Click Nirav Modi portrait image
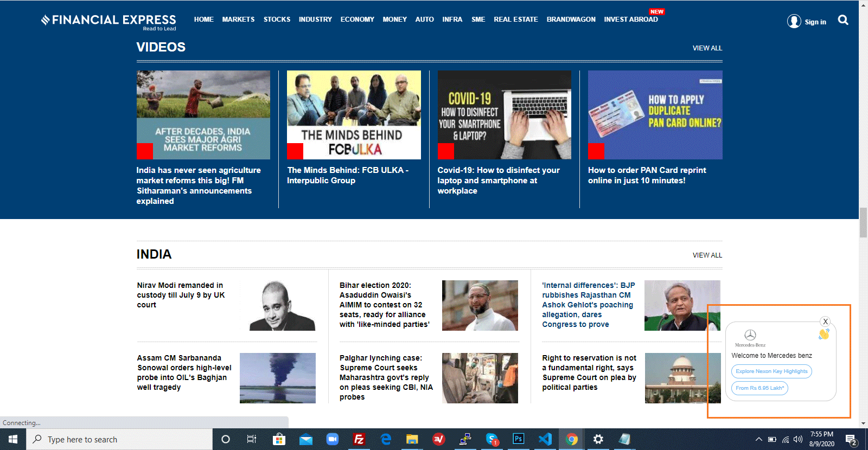This screenshot has height=450, width=868. pyautogui.click(x=278, y=305)
